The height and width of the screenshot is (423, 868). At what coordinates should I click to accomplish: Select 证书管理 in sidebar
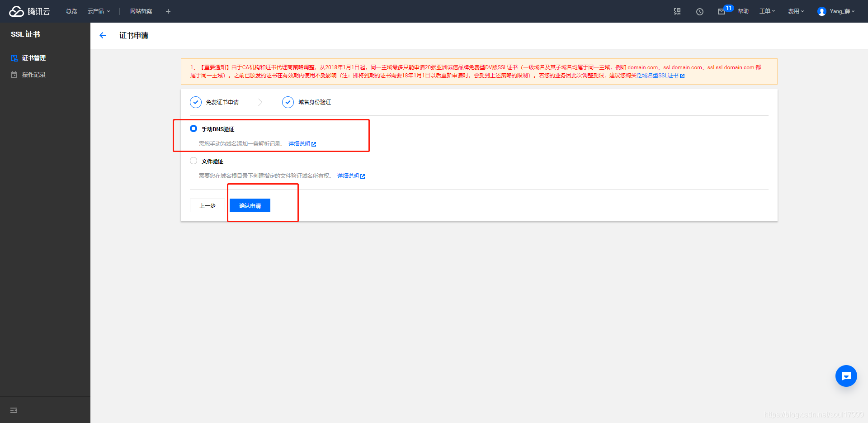tap(34, 58)
